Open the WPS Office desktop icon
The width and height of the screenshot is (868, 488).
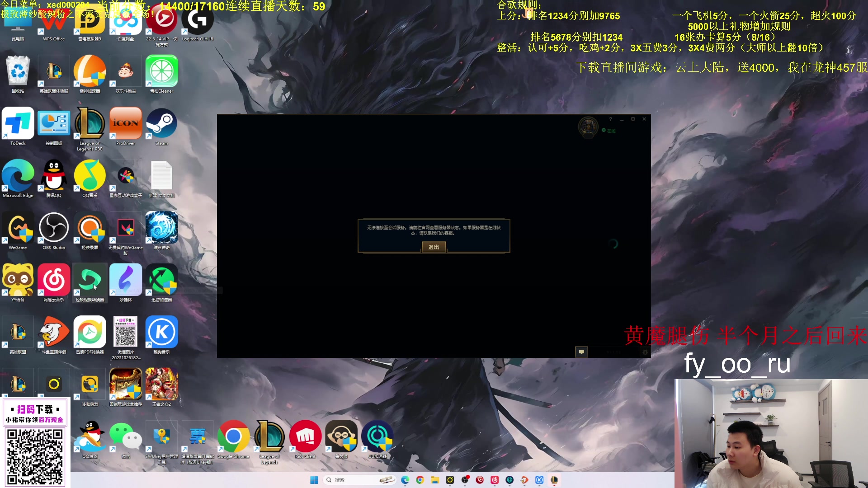pos(54,23)
